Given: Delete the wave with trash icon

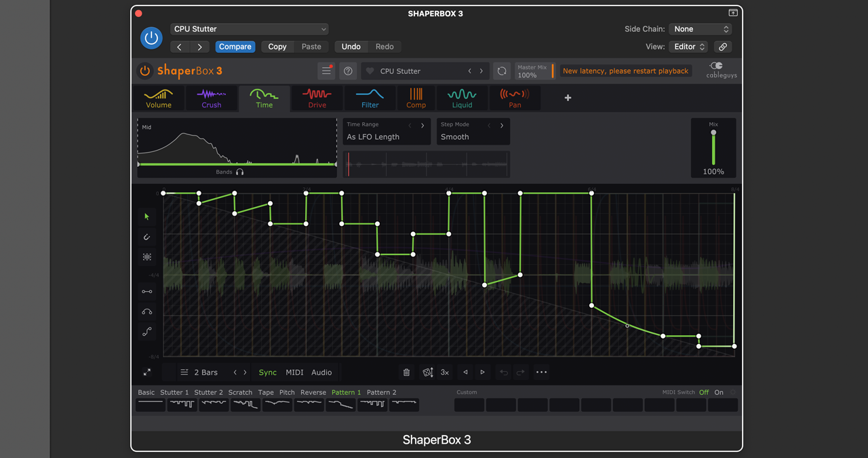Looking at the screenshot, I should pyautogui.click(x=406, y=373).
